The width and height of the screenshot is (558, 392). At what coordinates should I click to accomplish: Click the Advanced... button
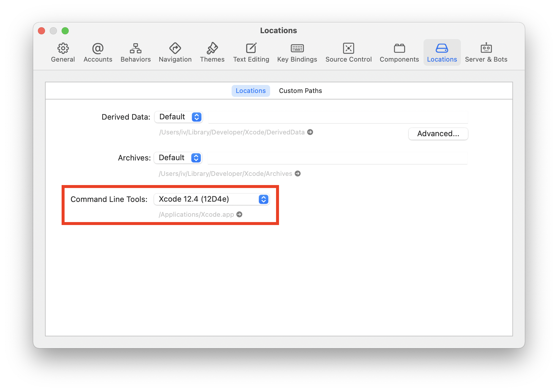(x=438, y=134)
